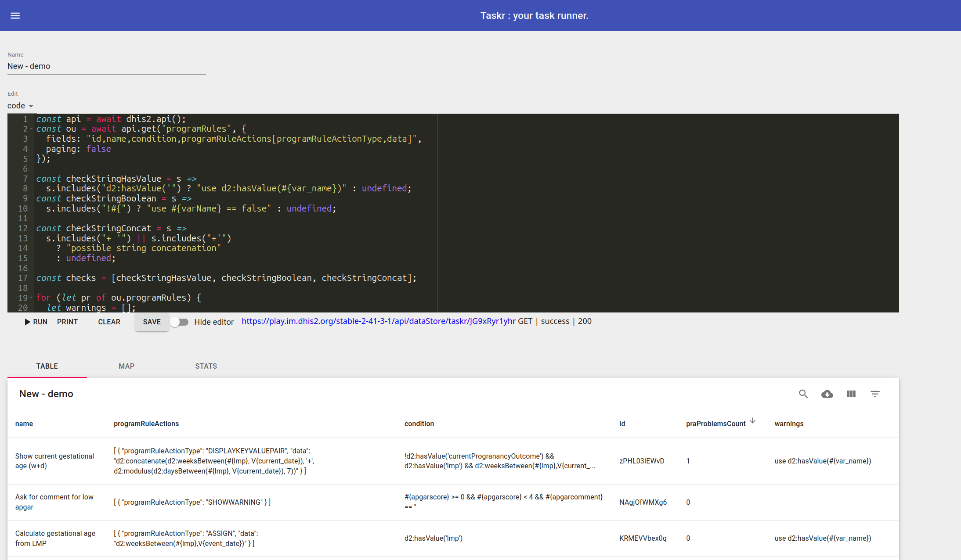Run the task with RUN button
The image size is (961, 560).
click(36, 322)
